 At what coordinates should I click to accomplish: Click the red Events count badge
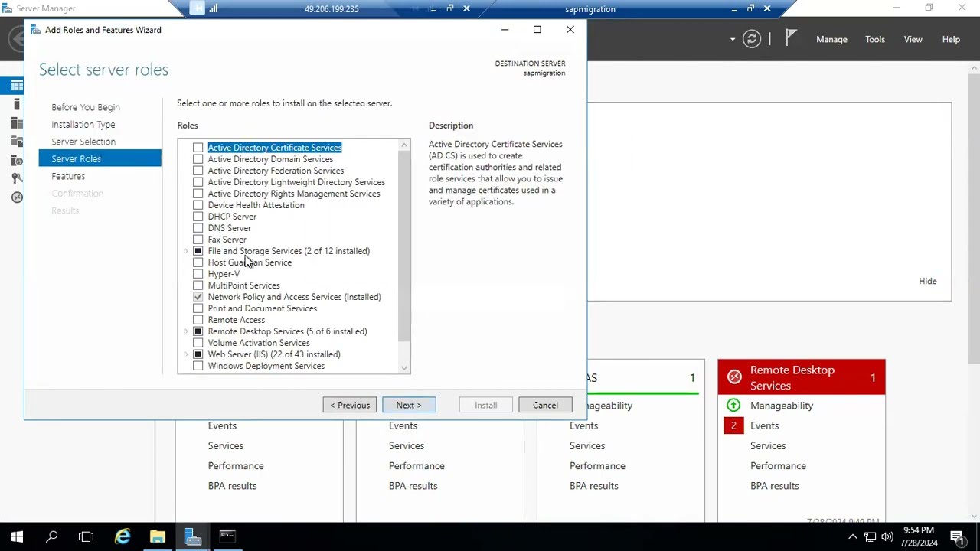coord(733,425)
